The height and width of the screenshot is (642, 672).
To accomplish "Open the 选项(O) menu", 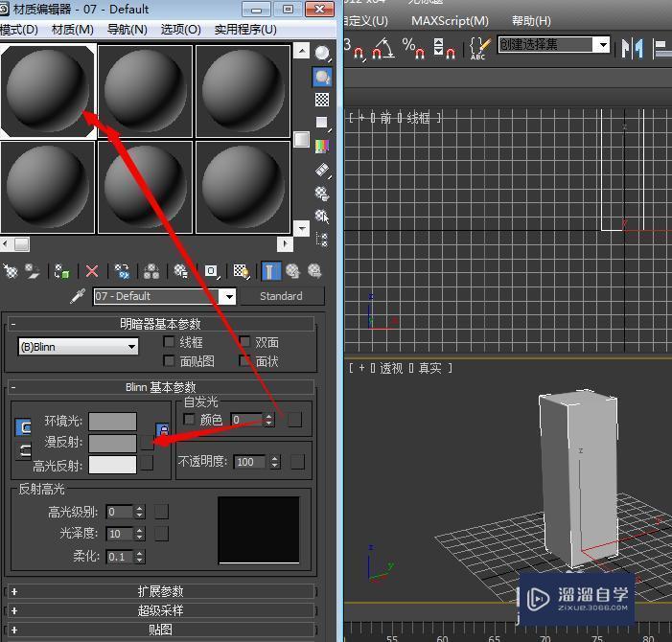I will tap(180, 30).
